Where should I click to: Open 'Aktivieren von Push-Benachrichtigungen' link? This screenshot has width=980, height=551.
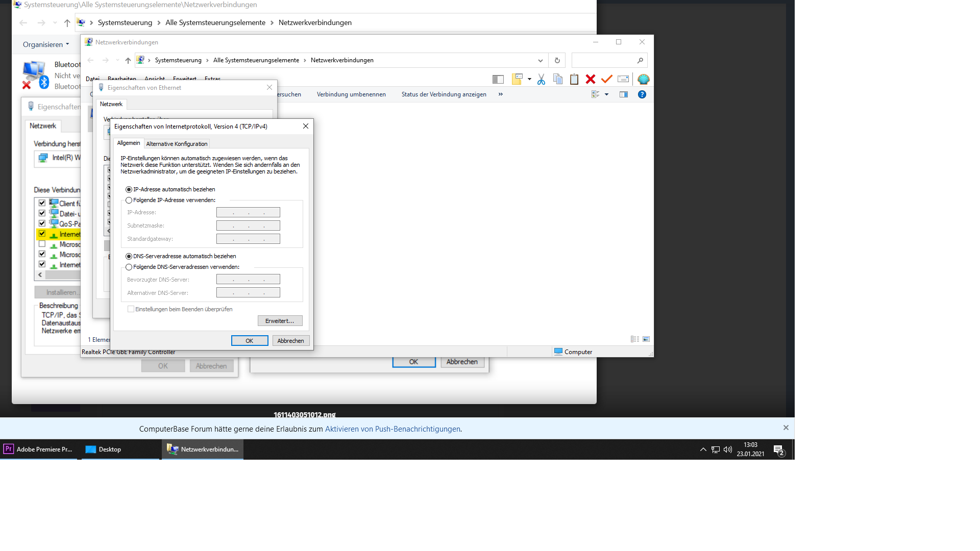point(393,429)
